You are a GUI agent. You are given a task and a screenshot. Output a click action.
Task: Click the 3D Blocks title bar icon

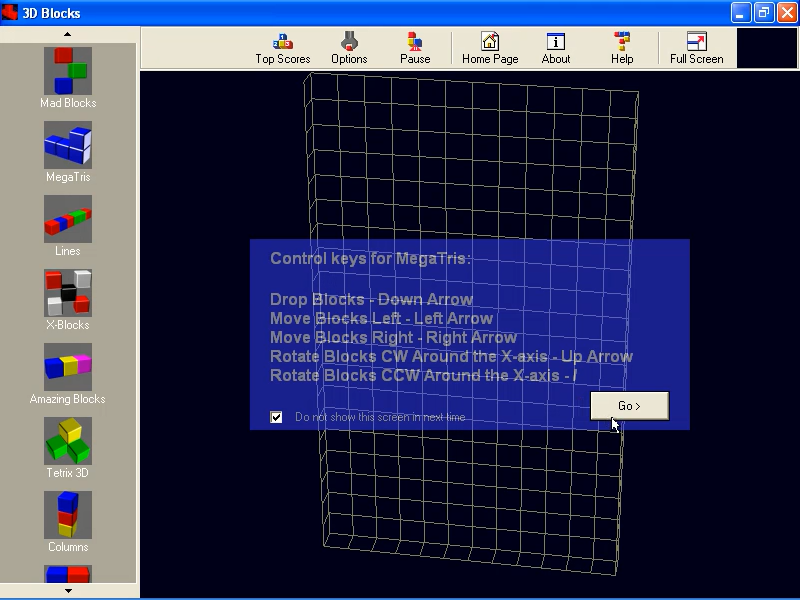point(10,12)
